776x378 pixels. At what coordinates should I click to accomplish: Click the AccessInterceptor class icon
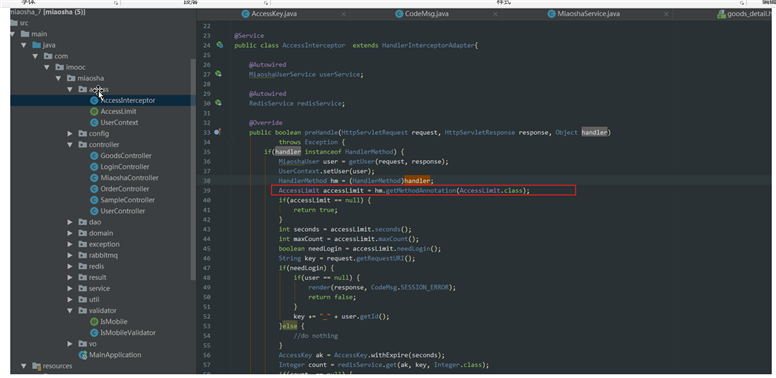click(x=94, y=100)
